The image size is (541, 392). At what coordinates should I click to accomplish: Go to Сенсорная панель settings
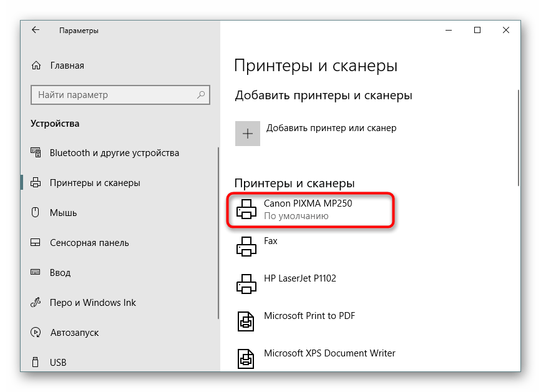[x=89, y=243]
